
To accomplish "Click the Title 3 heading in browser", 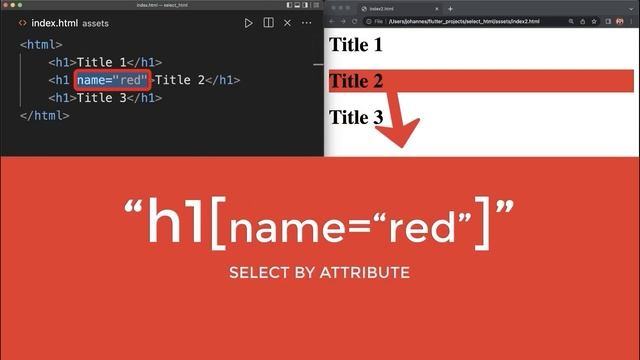I will (x=356, y=117).
